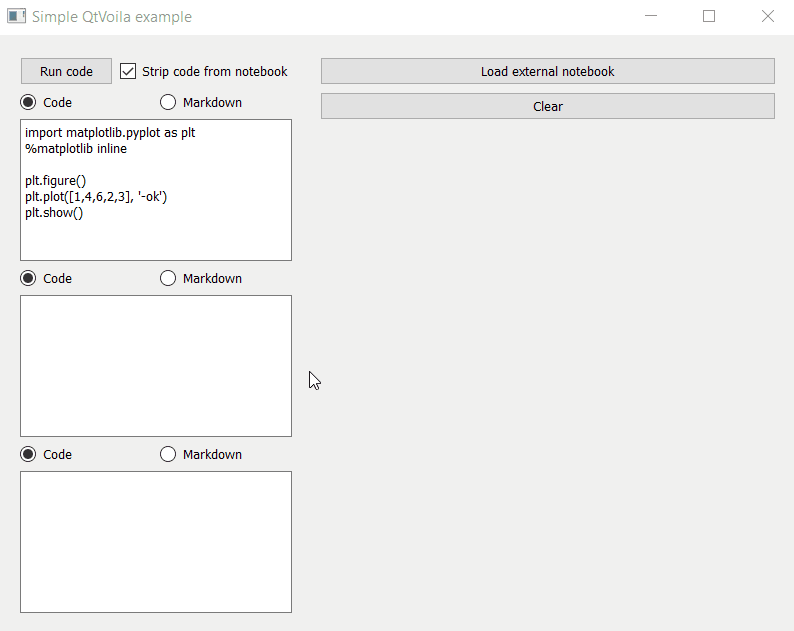794x631 pixels.
Task: Close the Simple QtVoila example window
Action: pos(768,16)
